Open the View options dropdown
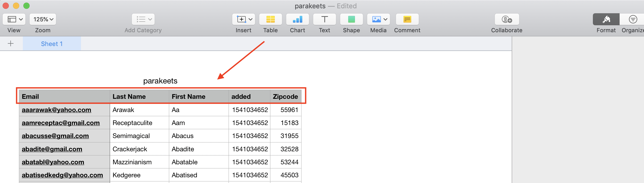This screenshot has height=183, width=644. point(14,19)
